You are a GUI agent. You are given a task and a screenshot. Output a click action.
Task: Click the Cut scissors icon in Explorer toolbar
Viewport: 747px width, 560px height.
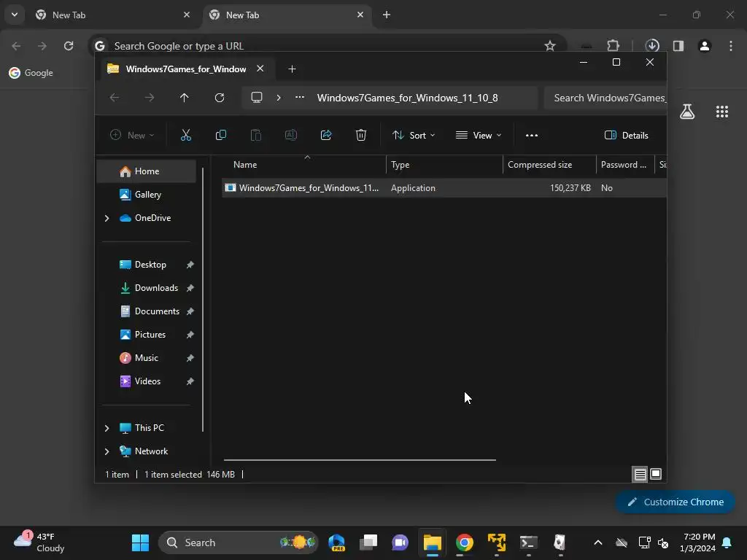point(186,135)
